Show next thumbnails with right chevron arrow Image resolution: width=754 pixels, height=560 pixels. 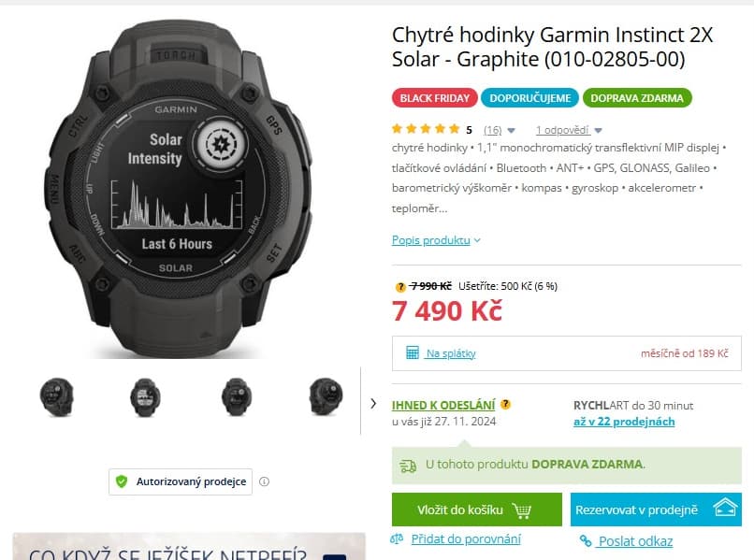373,403
